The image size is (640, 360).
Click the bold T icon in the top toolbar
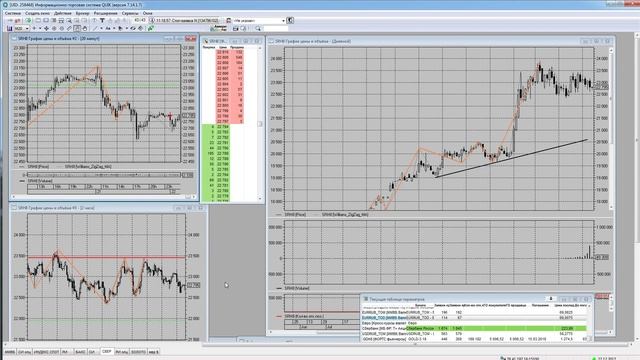[102, 20]
